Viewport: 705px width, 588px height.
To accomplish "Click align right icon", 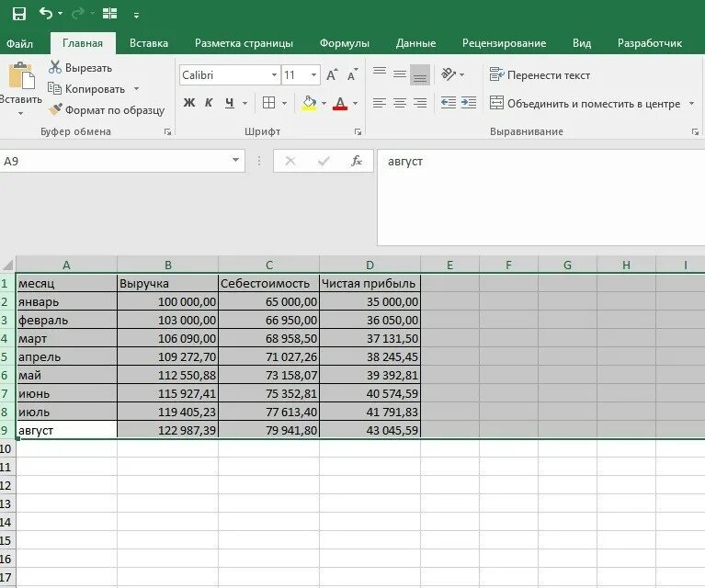I will [420, 103].
